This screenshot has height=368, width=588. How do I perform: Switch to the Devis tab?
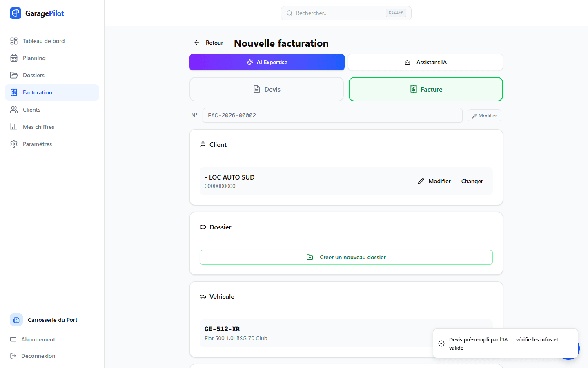tap(267, 89)
